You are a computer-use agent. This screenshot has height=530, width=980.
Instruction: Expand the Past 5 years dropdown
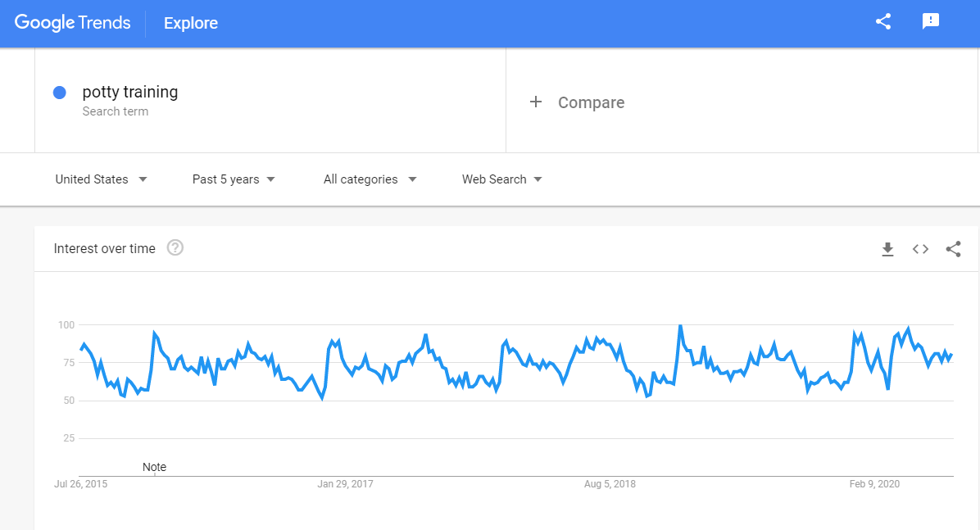234,179
